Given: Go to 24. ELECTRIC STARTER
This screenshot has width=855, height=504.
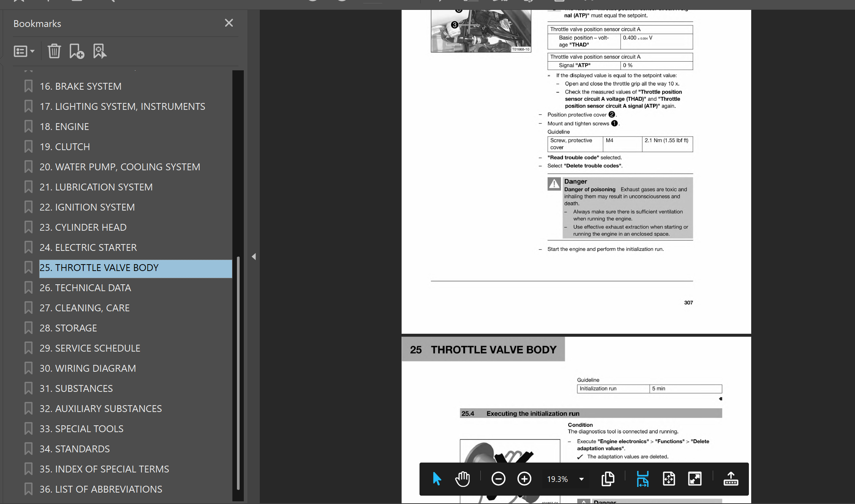Looking at the screenshot, I should 88,248.
